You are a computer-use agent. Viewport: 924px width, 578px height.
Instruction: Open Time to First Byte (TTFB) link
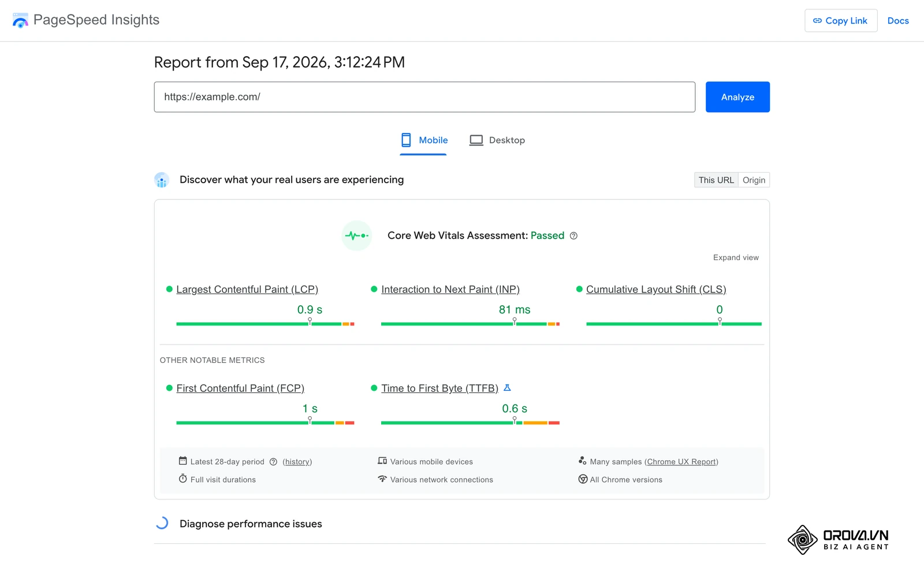coord(439,388)
